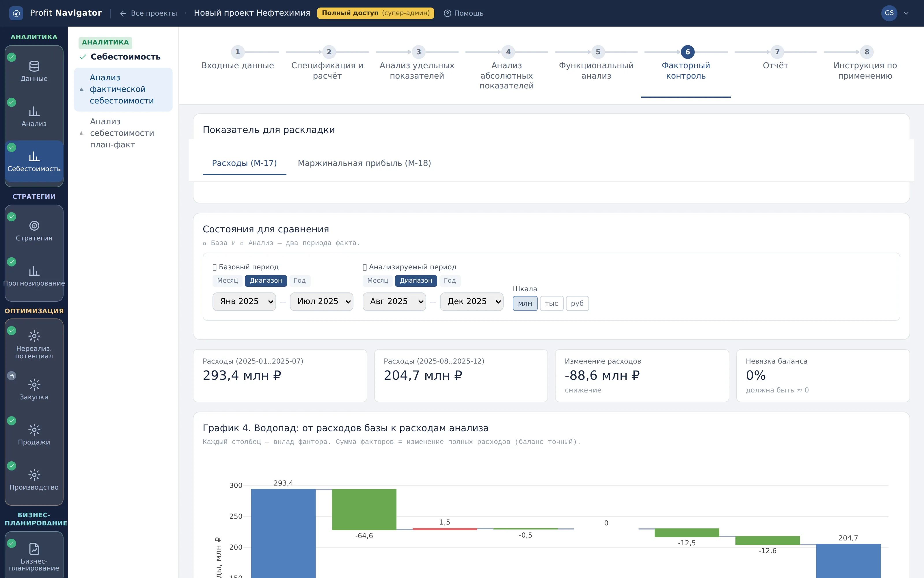Viewport: 924px width, 578px height.
Task: Open the Июл 2025 end month dropdown
Action: (x=321, y=302)
